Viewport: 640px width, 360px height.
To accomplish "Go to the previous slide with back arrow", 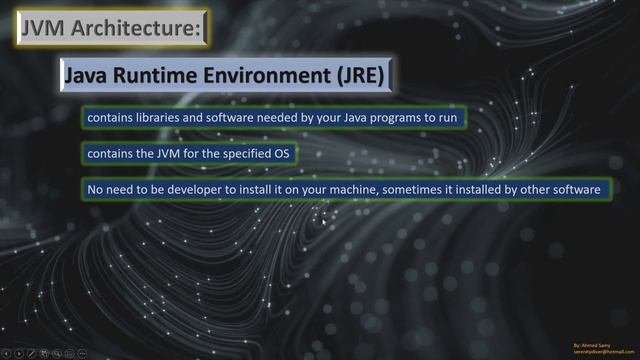I will (6, 353).
